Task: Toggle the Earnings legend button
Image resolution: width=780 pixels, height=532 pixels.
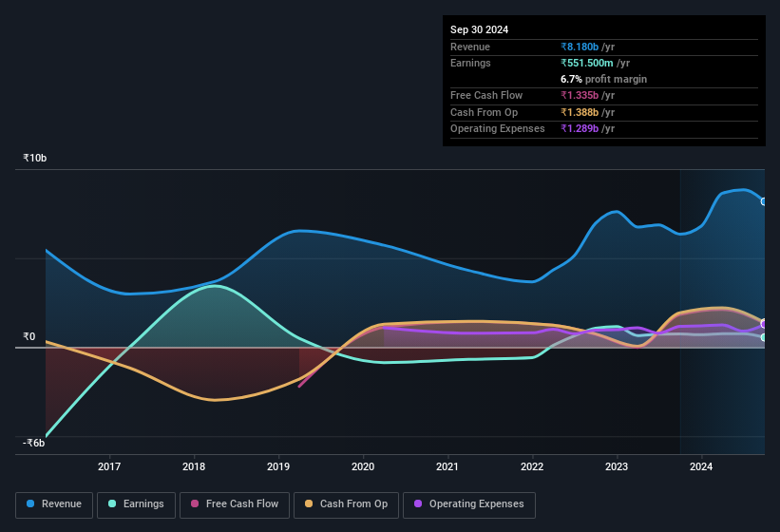Action: pos(136,504)
